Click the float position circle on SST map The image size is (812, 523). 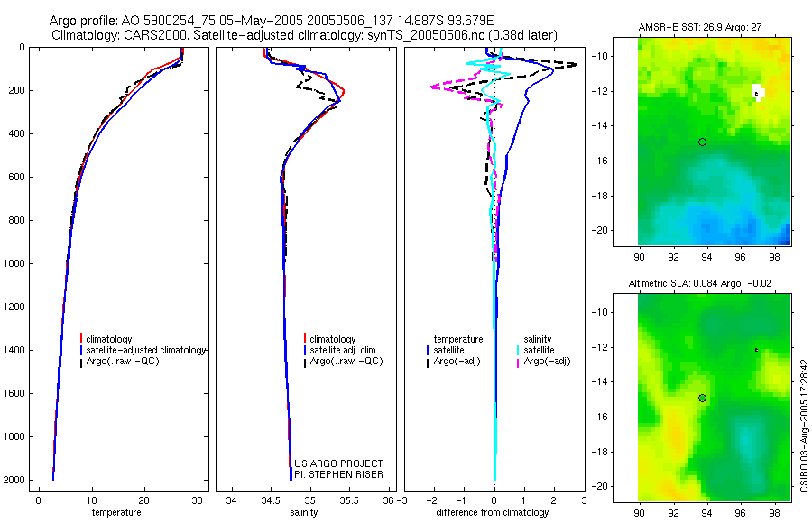point(702,142)
